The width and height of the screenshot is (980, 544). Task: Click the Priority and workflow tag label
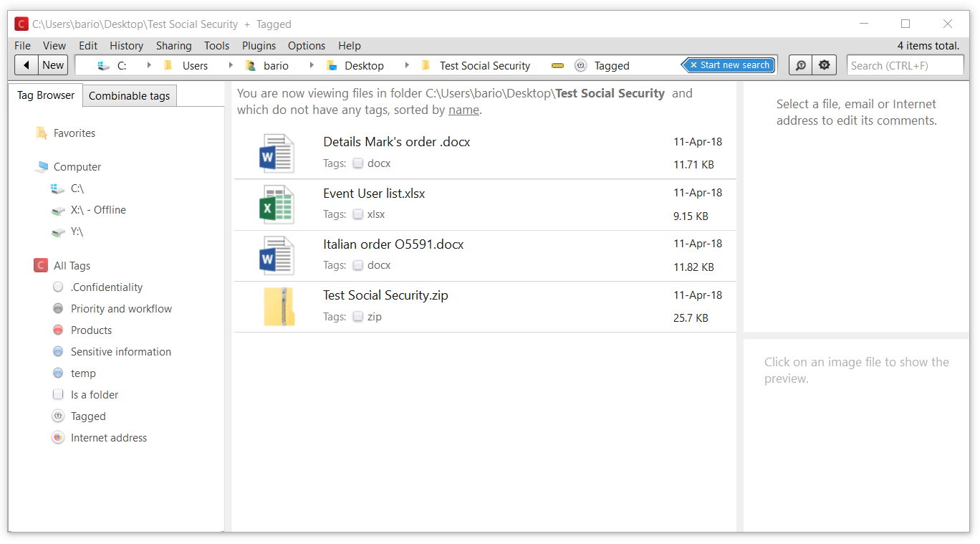(x=121, y=309)
